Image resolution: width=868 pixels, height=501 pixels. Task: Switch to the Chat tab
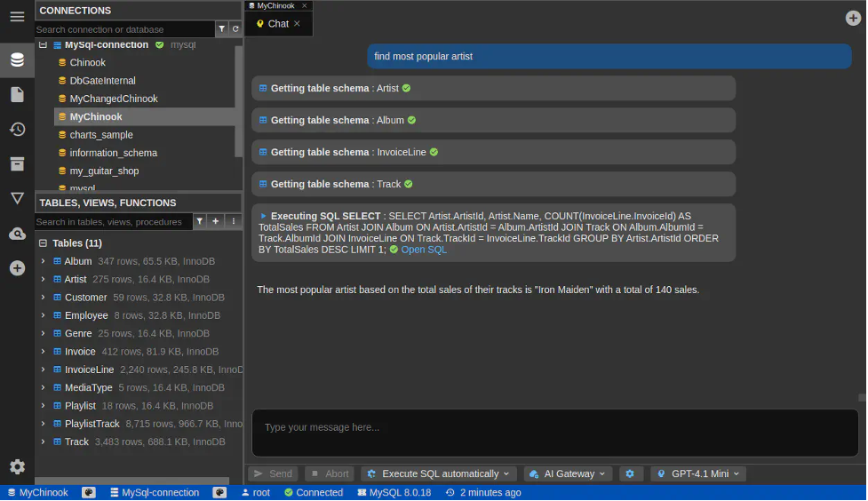coord(278,23)
